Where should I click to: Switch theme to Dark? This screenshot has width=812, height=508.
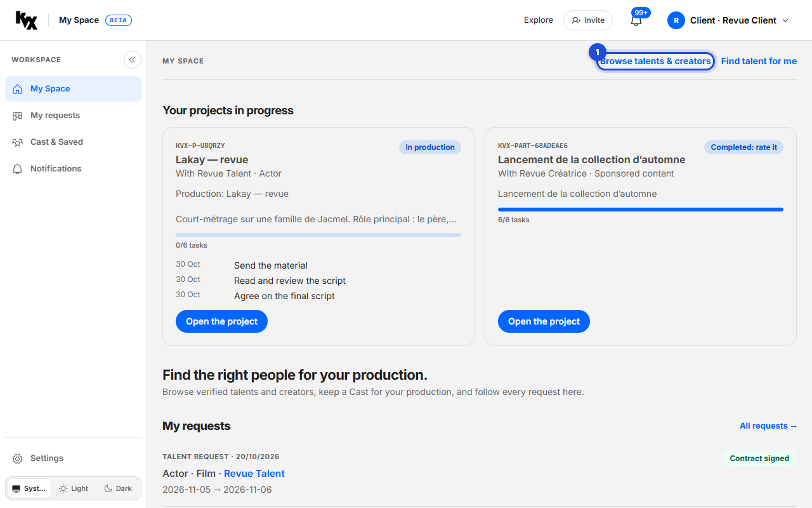pos(118,488)
